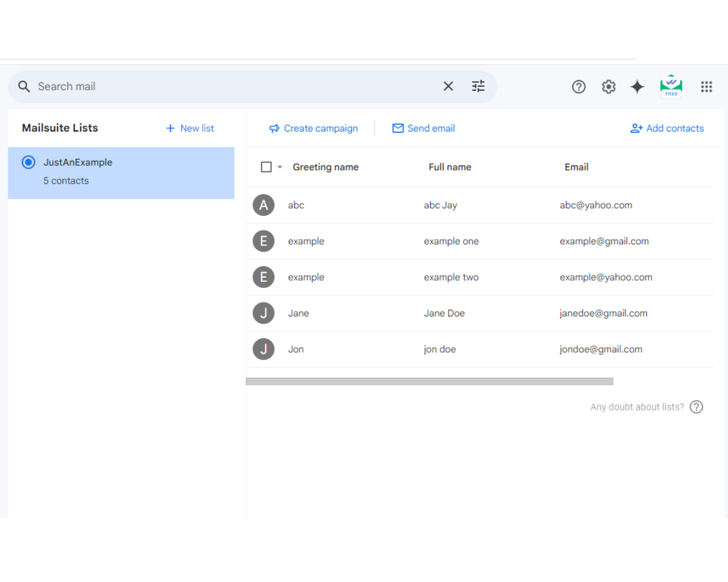Click the 'abc Jay' full name
The width and height of the screenshot is (728, 582).
tap(440, 206)
